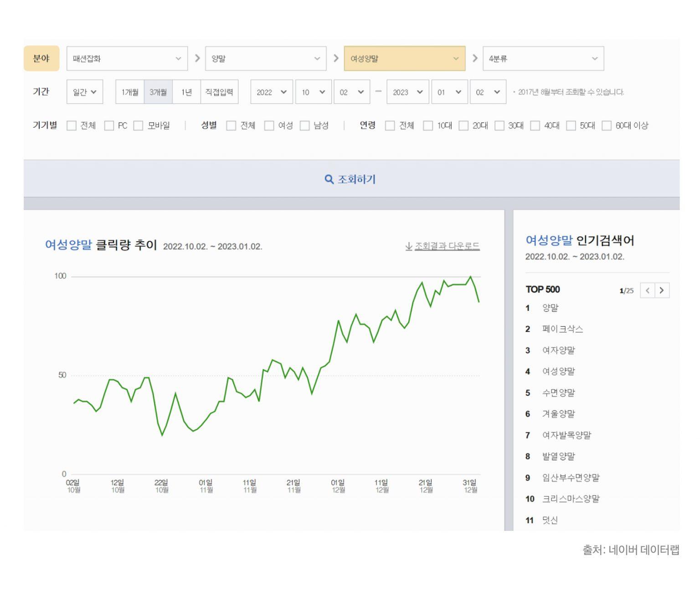Viewport: 700px width, 592px height.
Task: Tick the 20대 age checkbox
Action: tap(463, 125)
